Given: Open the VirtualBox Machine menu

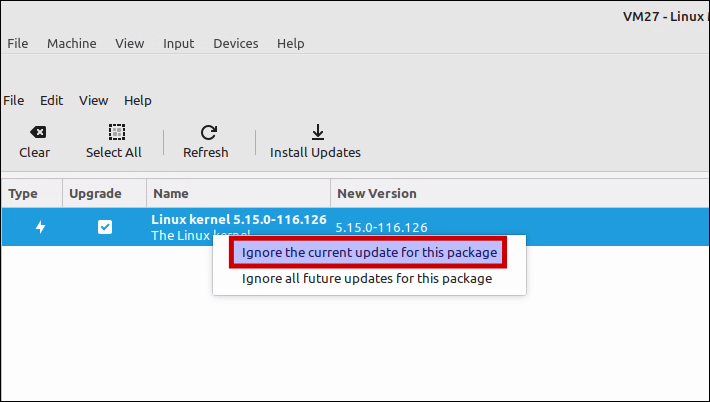Looking at the screenshot, I should [x=72, y=43].
